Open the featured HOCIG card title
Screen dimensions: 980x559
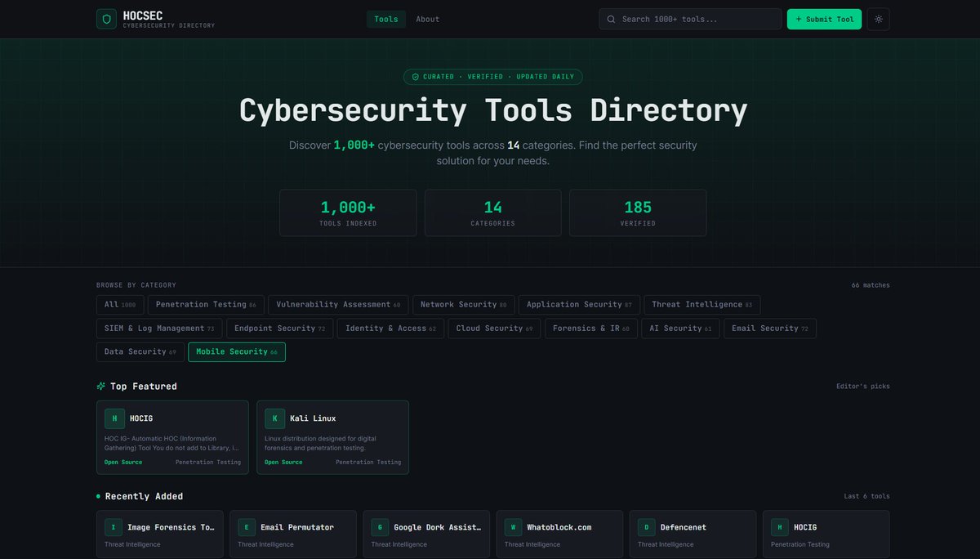tap(141, 418)
